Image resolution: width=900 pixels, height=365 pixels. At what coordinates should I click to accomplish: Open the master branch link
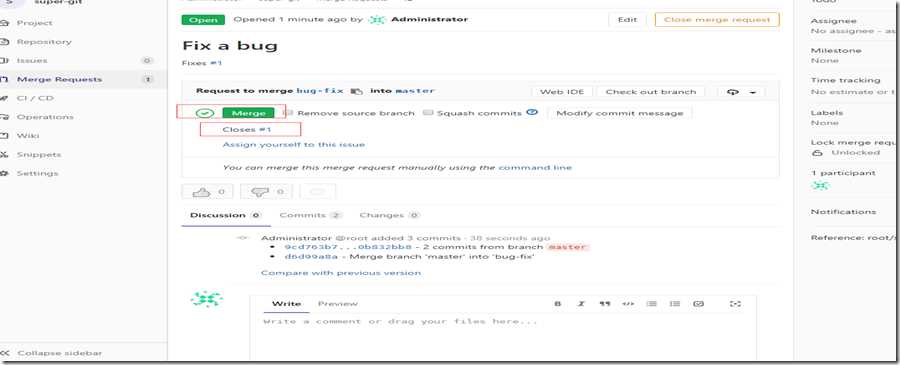[415, 91]
